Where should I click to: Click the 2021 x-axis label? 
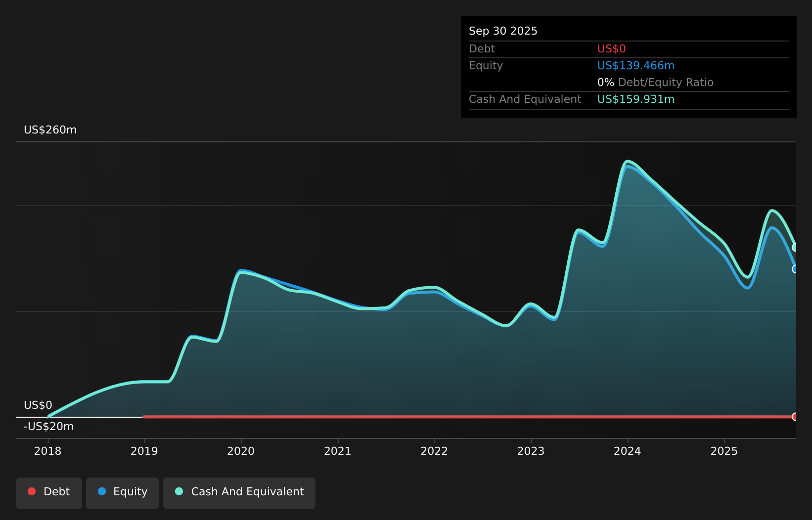pos(338,451)
